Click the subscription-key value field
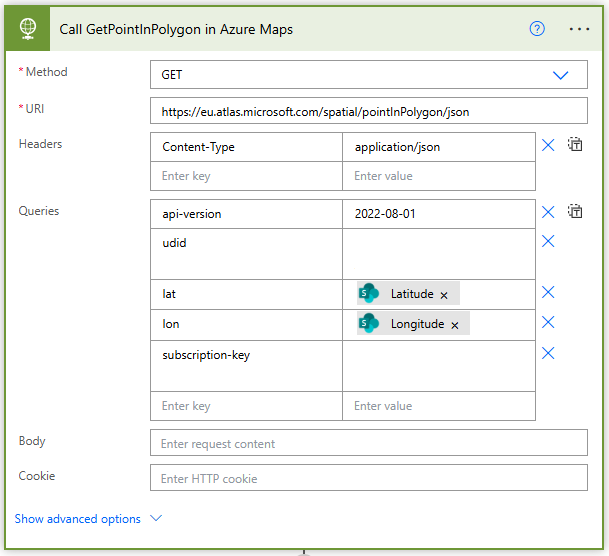 438,365
